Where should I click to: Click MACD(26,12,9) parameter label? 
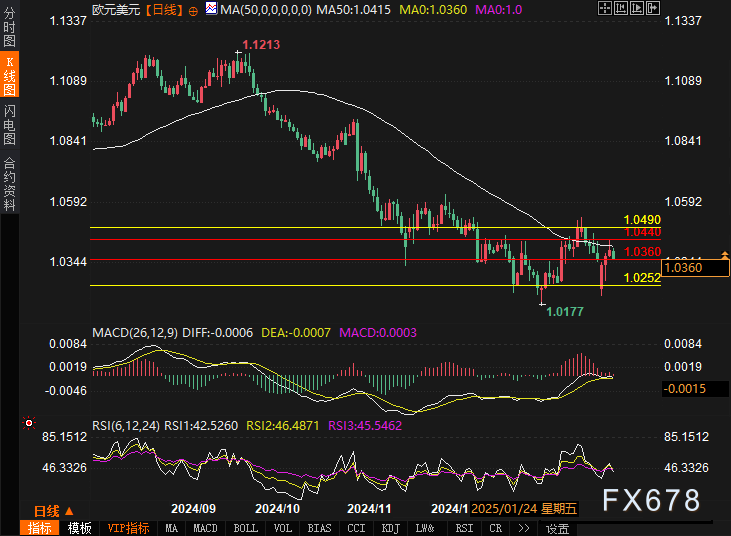[135, 333]
